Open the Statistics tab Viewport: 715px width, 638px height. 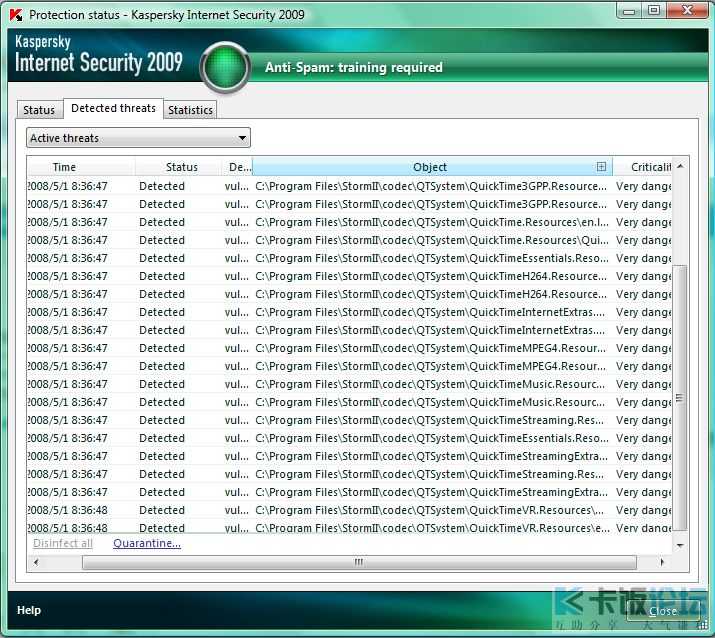(x=190, y=110)
